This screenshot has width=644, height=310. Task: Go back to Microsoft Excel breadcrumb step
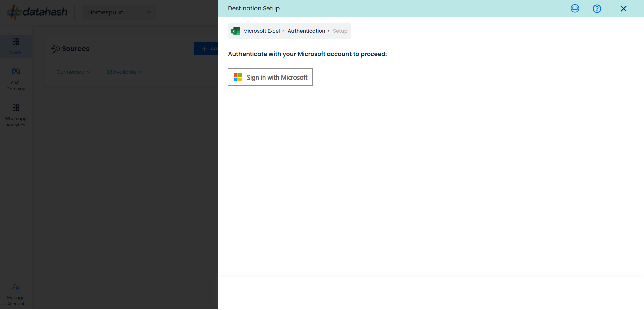coord(261,31)
